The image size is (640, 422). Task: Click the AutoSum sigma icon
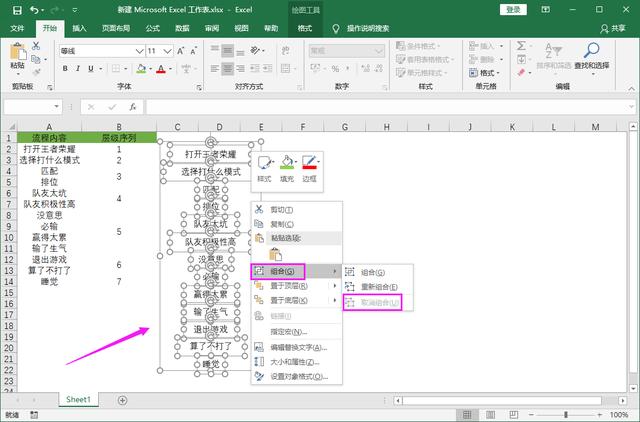(x=521, y=46)
